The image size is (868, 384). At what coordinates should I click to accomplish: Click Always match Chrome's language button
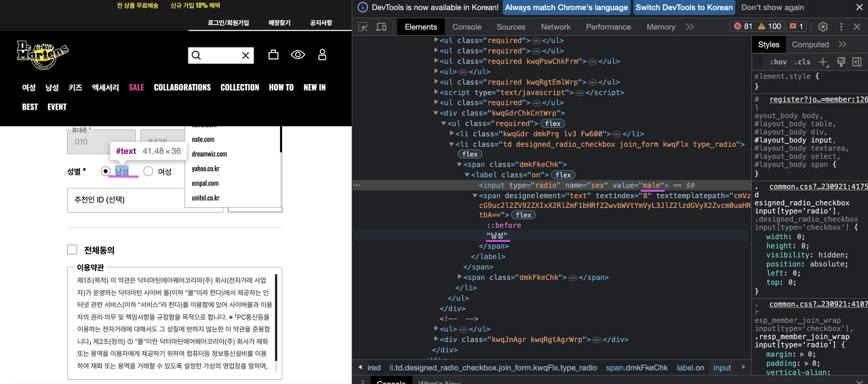(566, 7)
